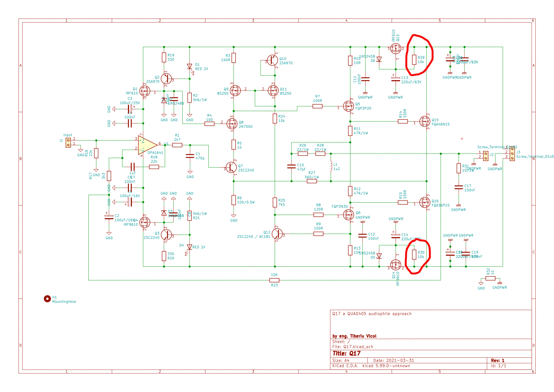
Task: Click the L1 1u2 inductor symbol
Action: [x=331, y=166]
